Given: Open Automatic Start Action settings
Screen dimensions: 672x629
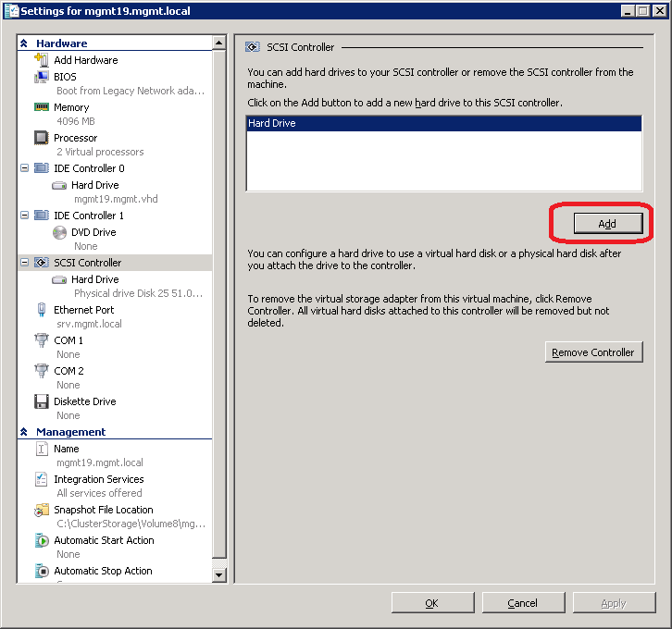Looking at the screenshot, I should [x=105, y=540].
